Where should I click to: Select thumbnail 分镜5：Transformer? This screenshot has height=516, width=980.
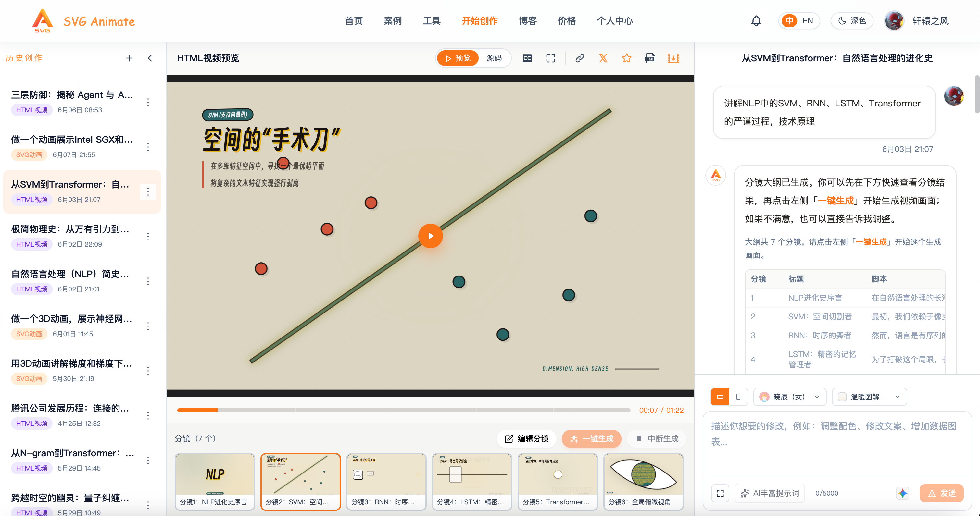tap(558, 481)
